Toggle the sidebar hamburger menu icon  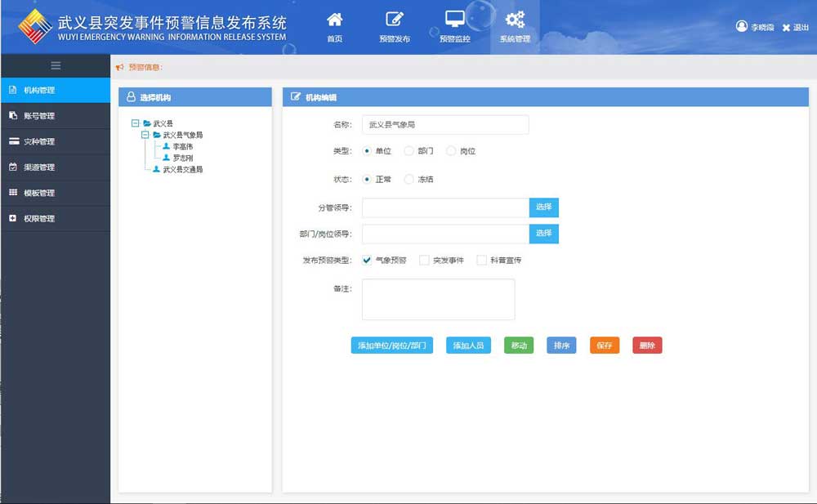click(x=56, y=65)
